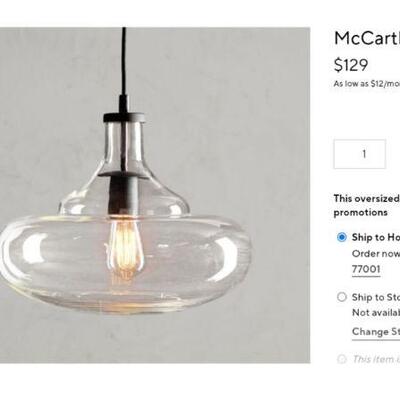
Task: Click the greyed "This item" note text
Action: pyautogui.click(x=376, y=359)
